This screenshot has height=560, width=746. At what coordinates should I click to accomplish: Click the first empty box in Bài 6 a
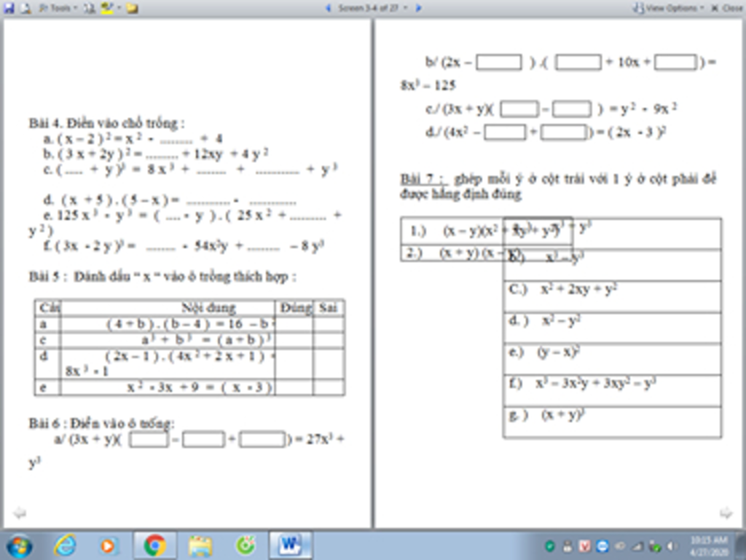click(149, 439)
